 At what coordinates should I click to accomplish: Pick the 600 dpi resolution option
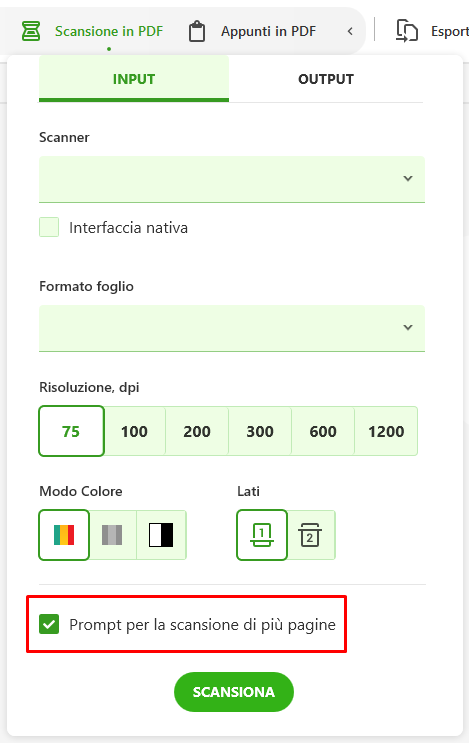tap(323, 431)
